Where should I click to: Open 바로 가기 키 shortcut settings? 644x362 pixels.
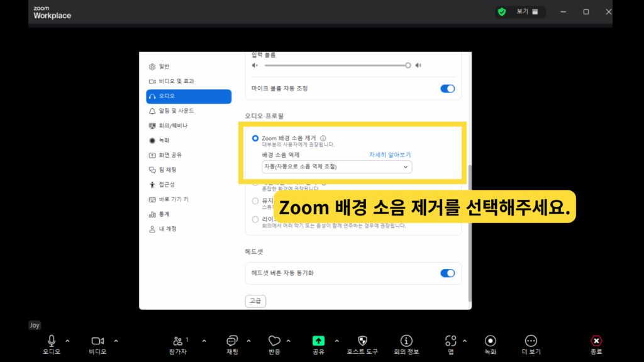coord(189,199)
